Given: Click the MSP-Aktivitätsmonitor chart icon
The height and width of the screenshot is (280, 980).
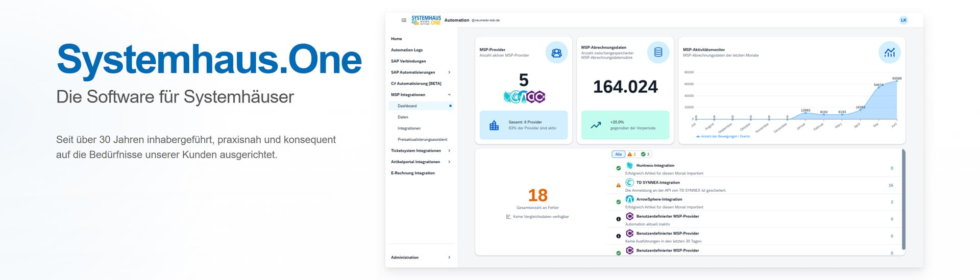Looking at the screenshot, I should 890,53.
